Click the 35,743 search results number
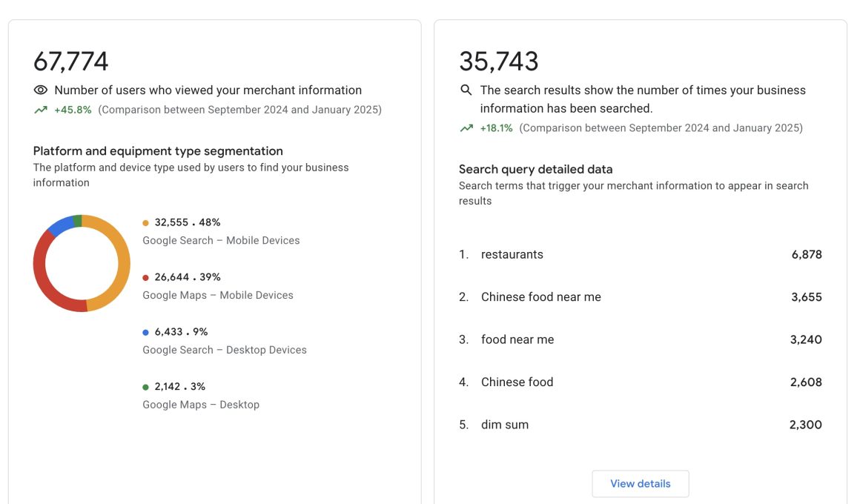The height and width of the screenshot is (504, 860). coord(499,62)
